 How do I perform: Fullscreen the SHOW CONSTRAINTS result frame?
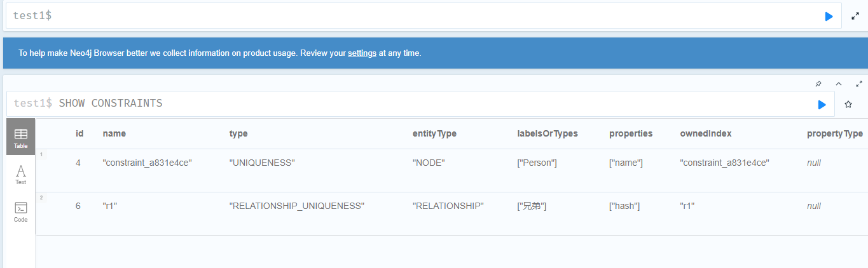click(x=859, y=84)
